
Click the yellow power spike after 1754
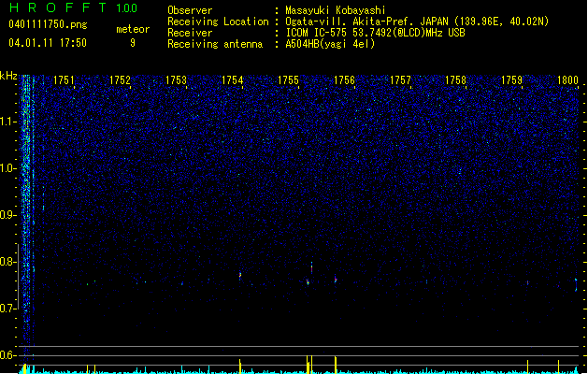[240, 367]
